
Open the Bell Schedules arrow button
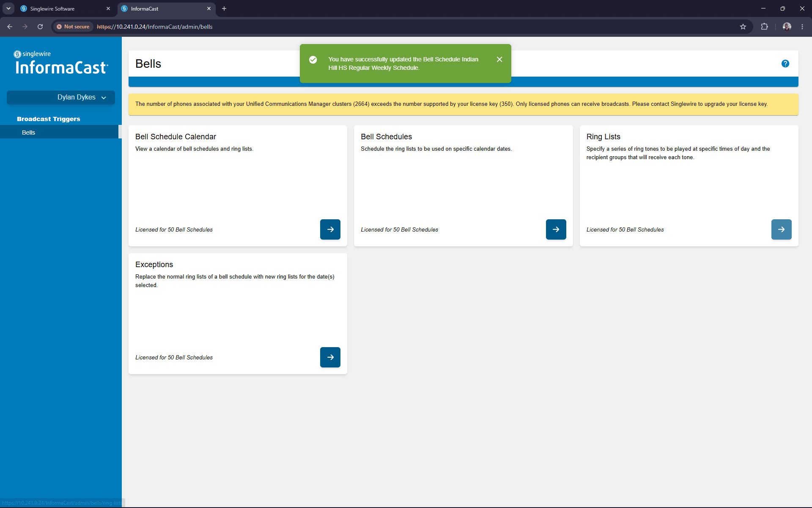[556, 229]
